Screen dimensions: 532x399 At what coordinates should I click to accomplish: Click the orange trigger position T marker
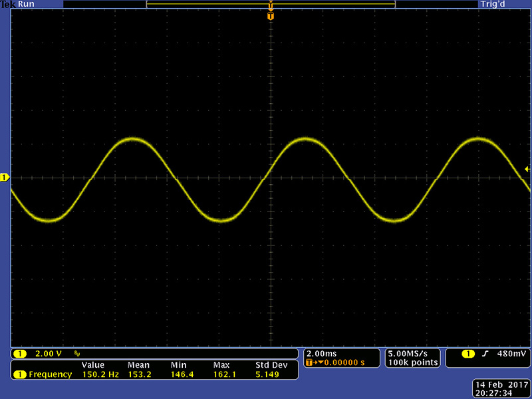(270, 15)
